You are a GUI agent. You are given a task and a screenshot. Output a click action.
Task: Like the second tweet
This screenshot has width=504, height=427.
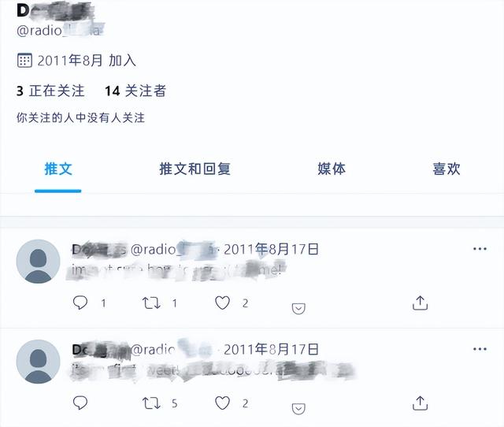pyautogui.click(x=222, y=403)
